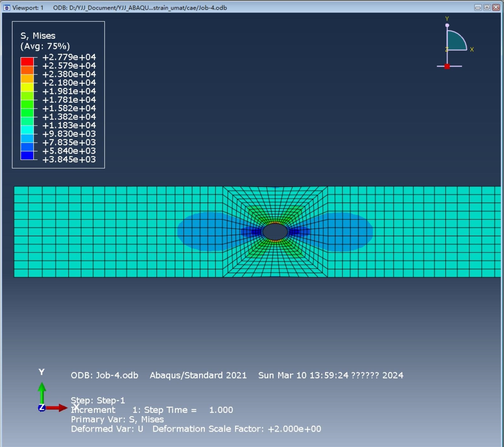Image resolution: width=504 pixels, height=447 pixels.
Task: Click the S, Mises legend title
Action: click(38, 36)
